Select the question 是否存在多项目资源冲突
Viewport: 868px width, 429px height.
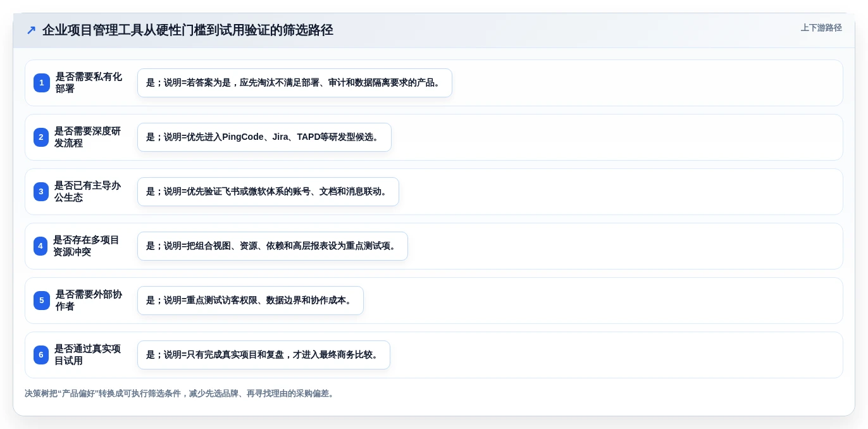tap(86, 246)
